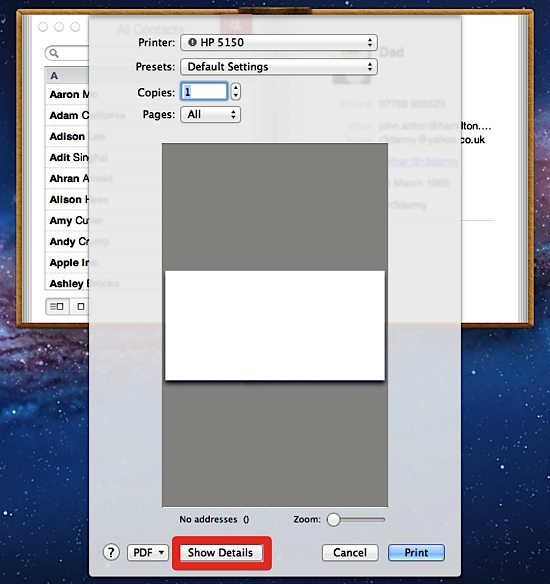Click the white page preview thumbnail
The image size is (550, 584).
275,326
